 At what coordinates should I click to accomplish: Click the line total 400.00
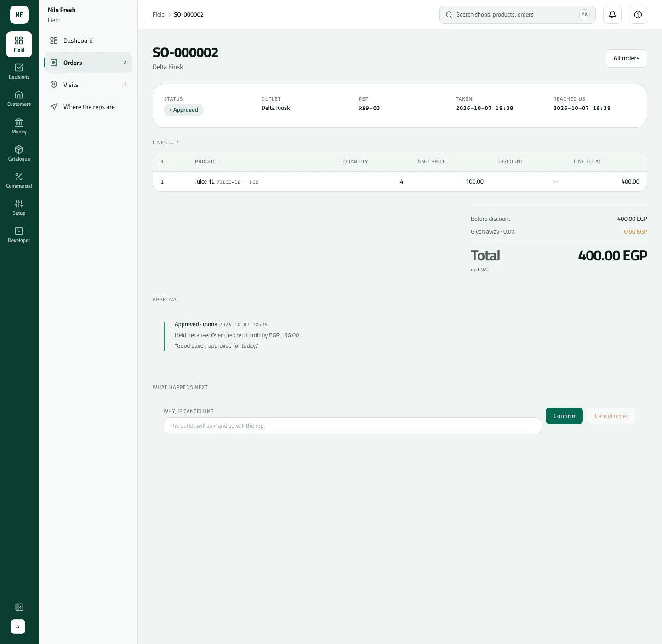pyautogui.click(x=630, y=182)
